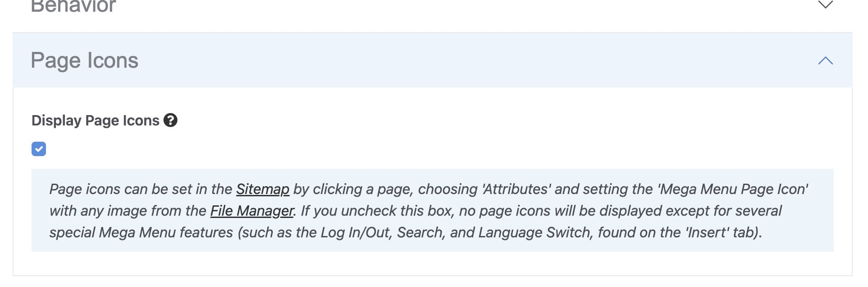Click the Page Icons section title
The height and width of the screenshot is (287, 868).
coord(84,60)
